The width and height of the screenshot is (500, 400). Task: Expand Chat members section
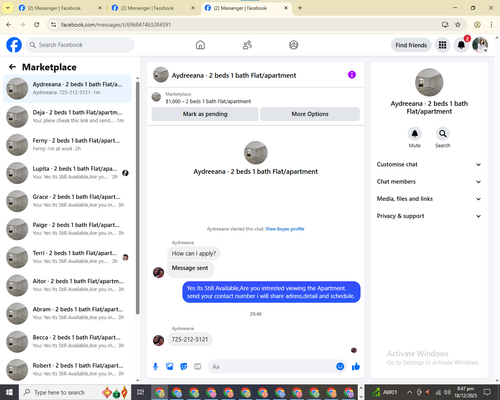429,182
